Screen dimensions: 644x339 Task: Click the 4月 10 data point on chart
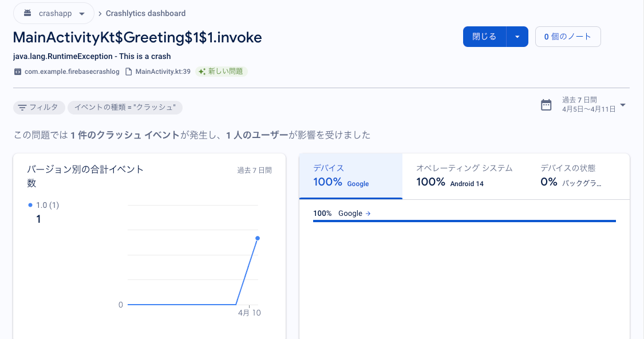coord(258,238)
